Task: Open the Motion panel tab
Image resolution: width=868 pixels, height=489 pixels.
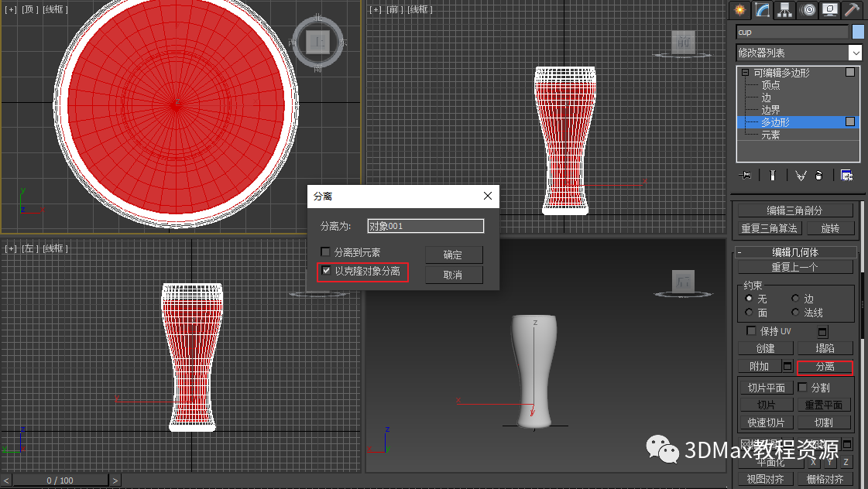Action: [x=808, y=9]
